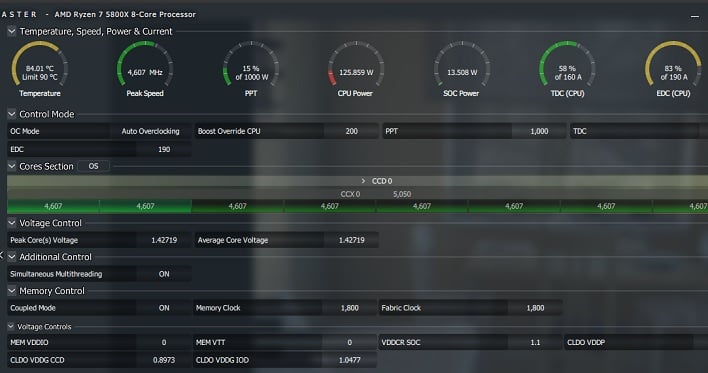Click the CCX 0 speed value 5,050

coord(402,194)
